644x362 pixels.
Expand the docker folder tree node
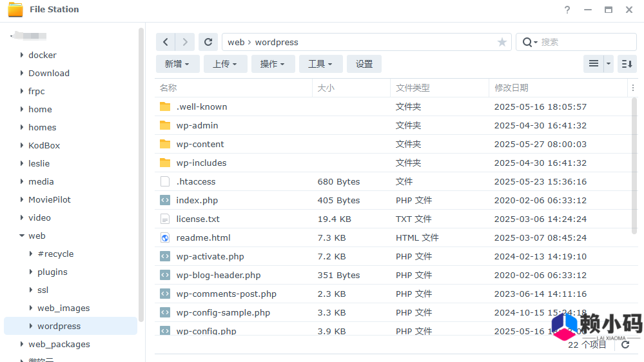pos(22,55)
